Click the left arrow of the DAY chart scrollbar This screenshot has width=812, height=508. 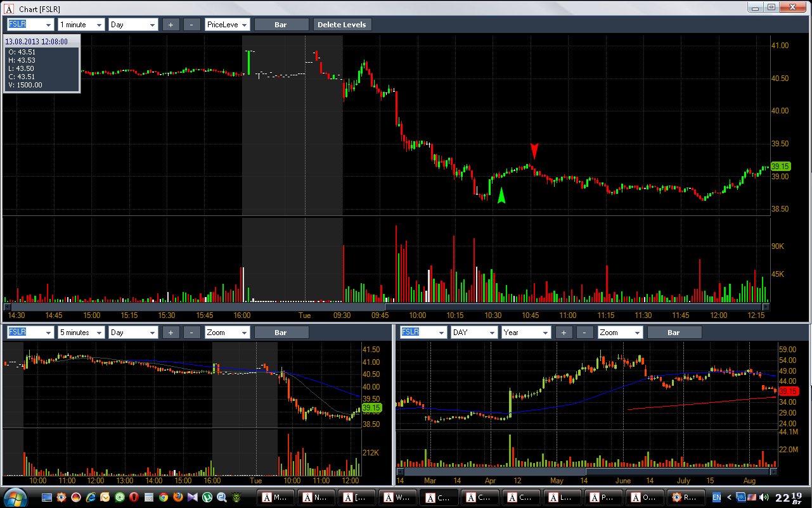(400, 471)
